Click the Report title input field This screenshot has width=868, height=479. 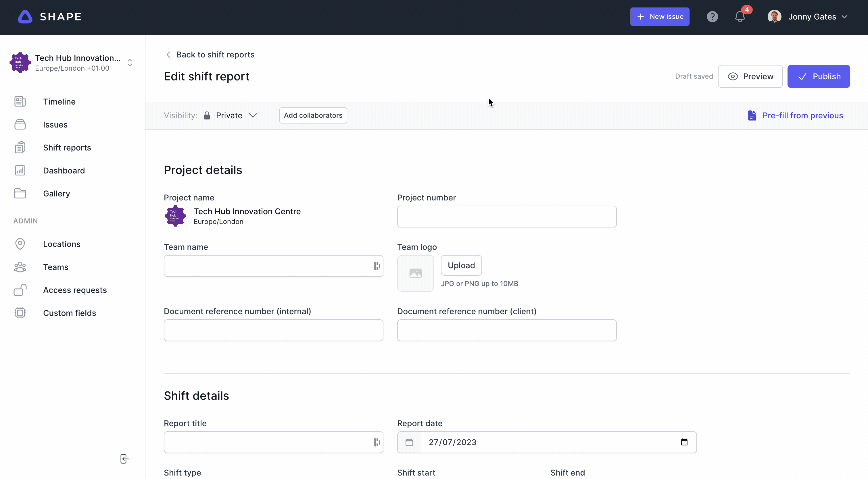click(273, 442)
